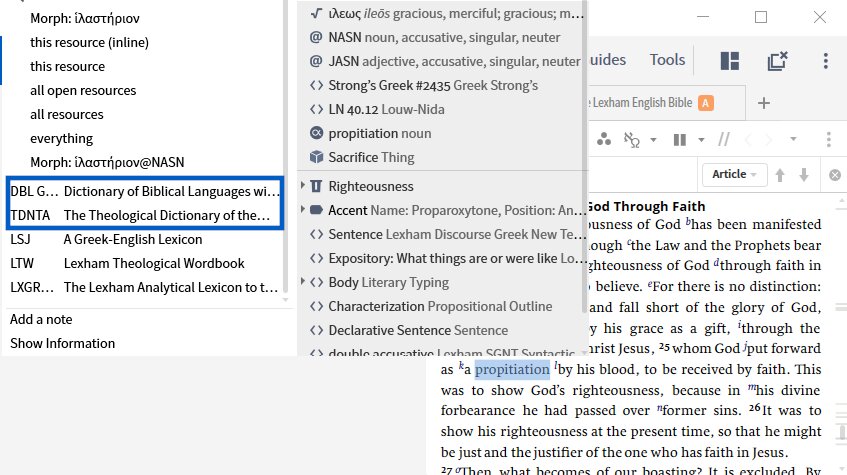The width and height of the screenshot is (847, 475).
Task: Click visual filters three-dots icon
Action: click(604, 139)
